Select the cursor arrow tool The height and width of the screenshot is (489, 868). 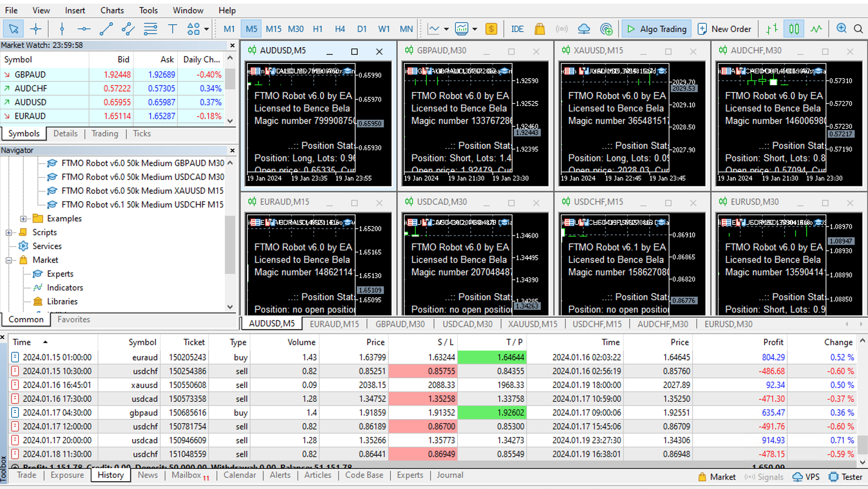[13, 29]
